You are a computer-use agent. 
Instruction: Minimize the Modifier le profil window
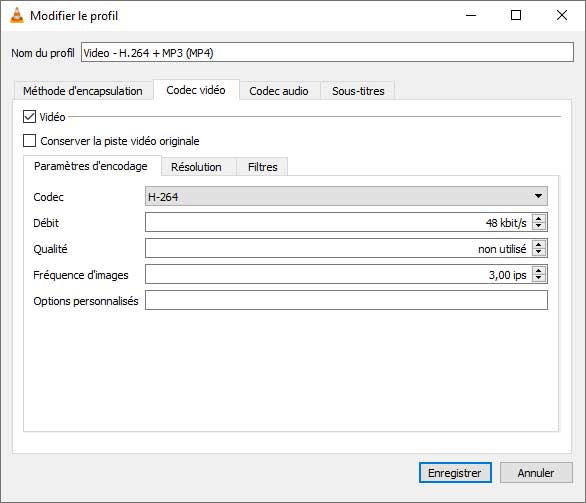[471, 15]
